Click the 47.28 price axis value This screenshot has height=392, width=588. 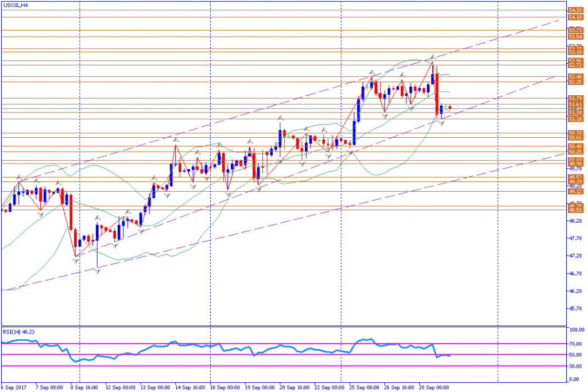pos(575,255)
